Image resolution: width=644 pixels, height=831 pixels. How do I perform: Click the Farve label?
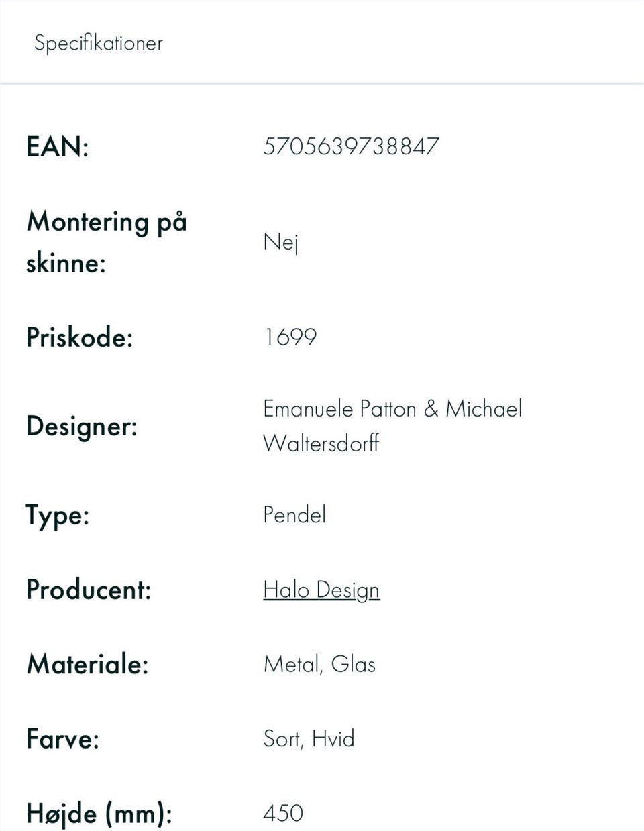[x=62, y=739]
